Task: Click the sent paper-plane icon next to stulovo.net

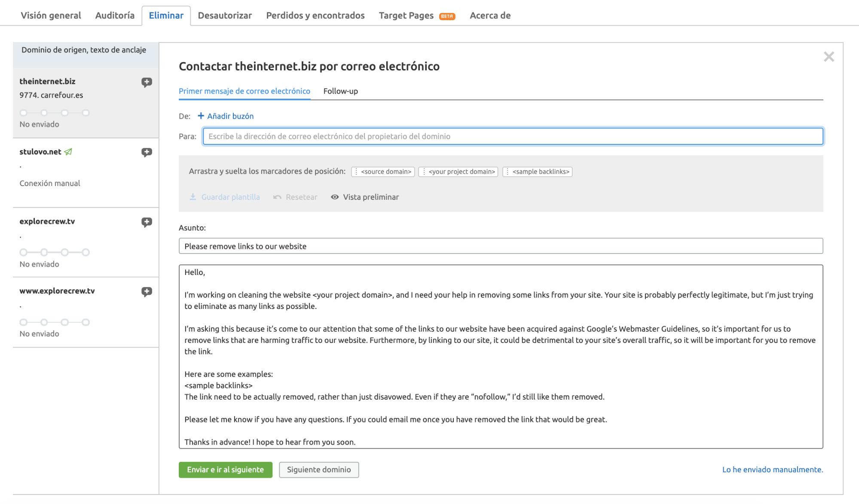Action: (68, 151)
